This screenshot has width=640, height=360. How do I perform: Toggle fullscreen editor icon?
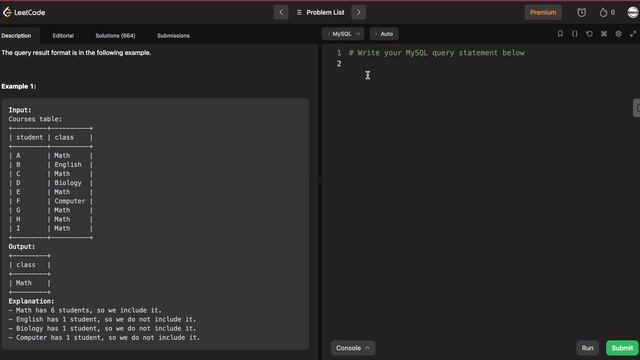click(633, 34)
